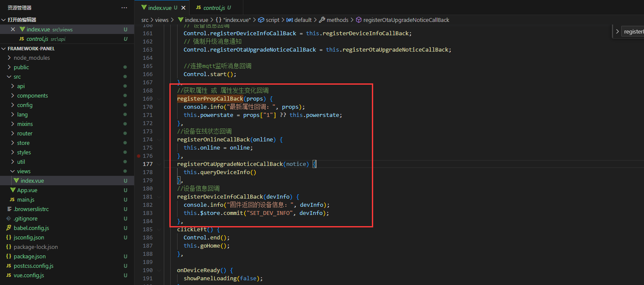Fold registerPropCallBack at line 169
The height and width of the screenshot is (285, 644).
pyautogui.click(x=159, y=98)
